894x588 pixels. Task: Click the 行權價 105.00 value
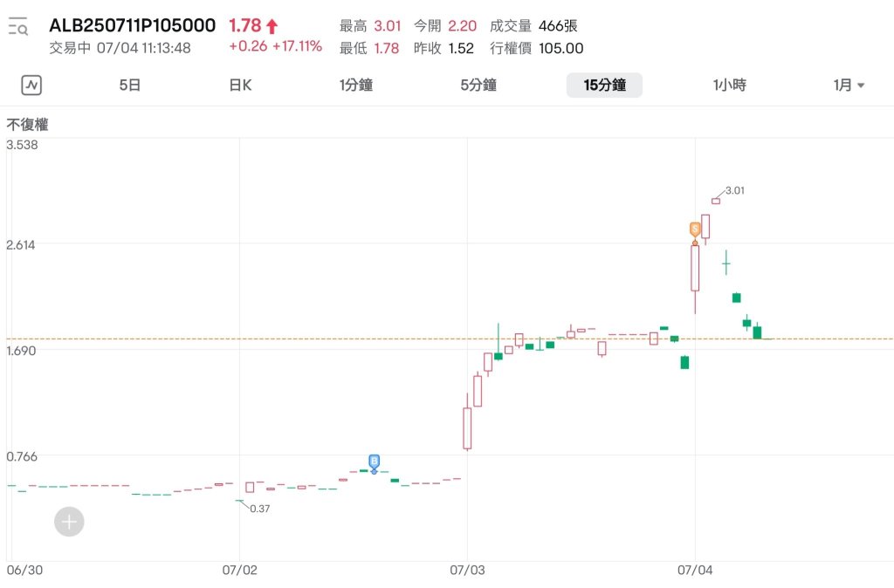coord(537,49)
